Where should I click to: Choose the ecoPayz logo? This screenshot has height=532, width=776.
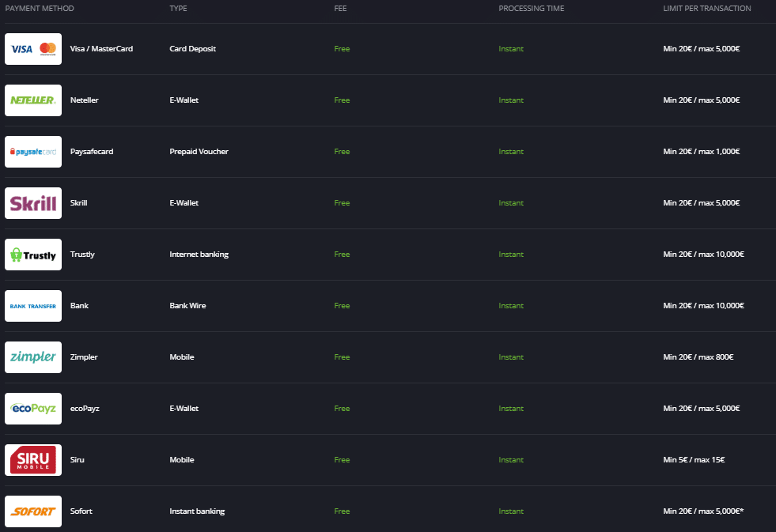[x=33, y=409]
